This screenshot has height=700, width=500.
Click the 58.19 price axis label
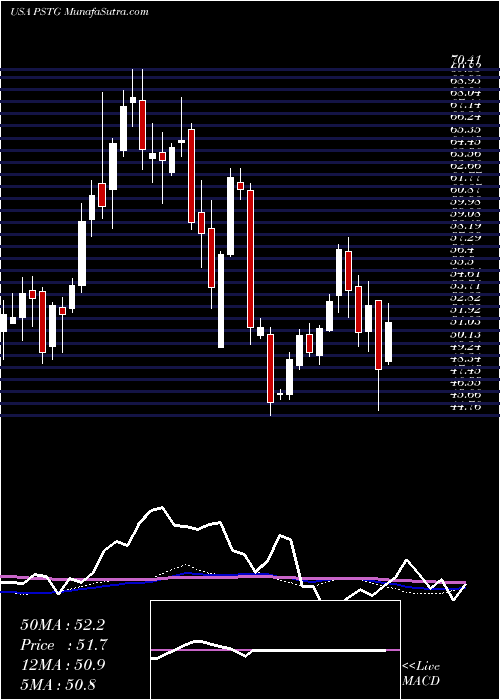(x=466, y=226)
